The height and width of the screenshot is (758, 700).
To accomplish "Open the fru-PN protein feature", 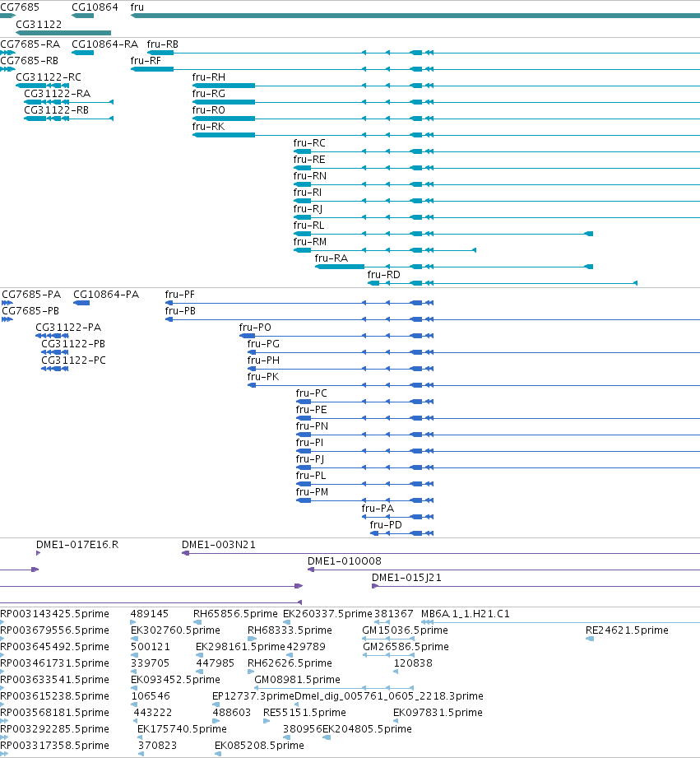I will tap(312, 426).
